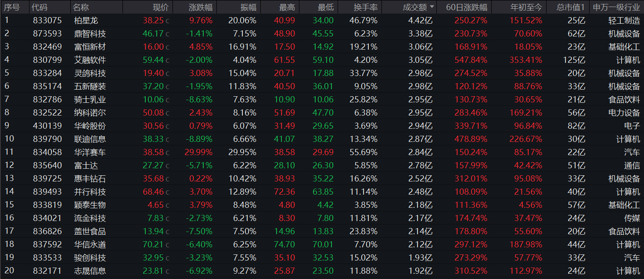Select 轻工制造 industry cell for 柏星龙
The image size is (644, 279).
tap(624, 20)
